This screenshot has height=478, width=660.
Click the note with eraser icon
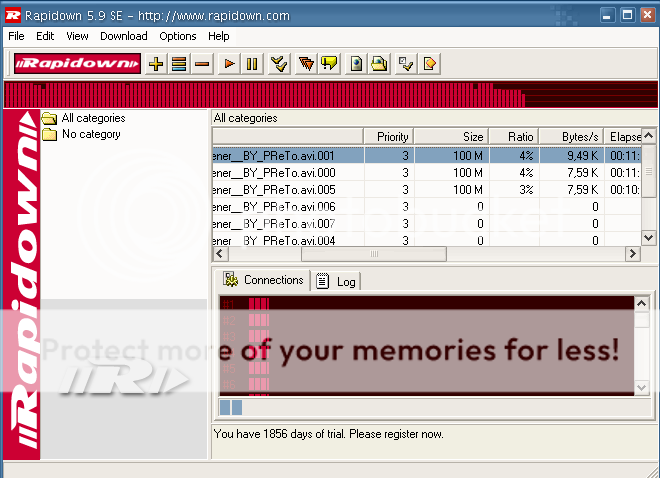coord(429,64)
